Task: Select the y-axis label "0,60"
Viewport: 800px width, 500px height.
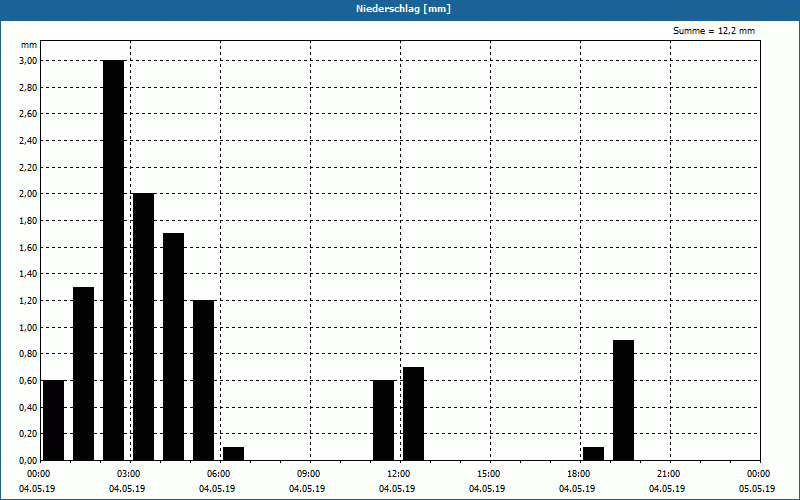Action: click(x=28, y=381)
